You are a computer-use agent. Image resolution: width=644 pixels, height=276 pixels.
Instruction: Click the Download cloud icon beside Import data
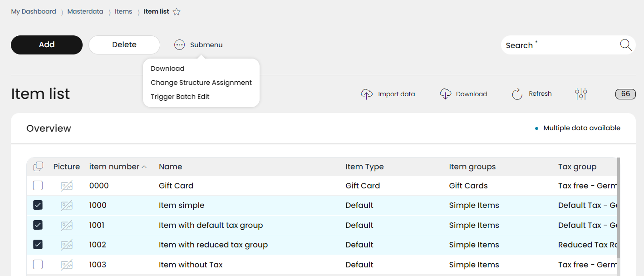point(446,94)
